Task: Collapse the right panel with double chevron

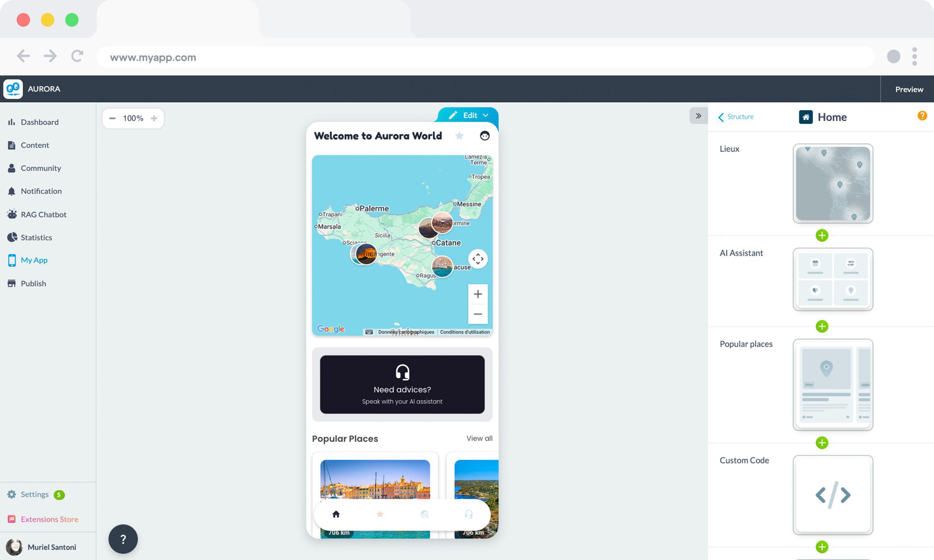Action: 699,116
